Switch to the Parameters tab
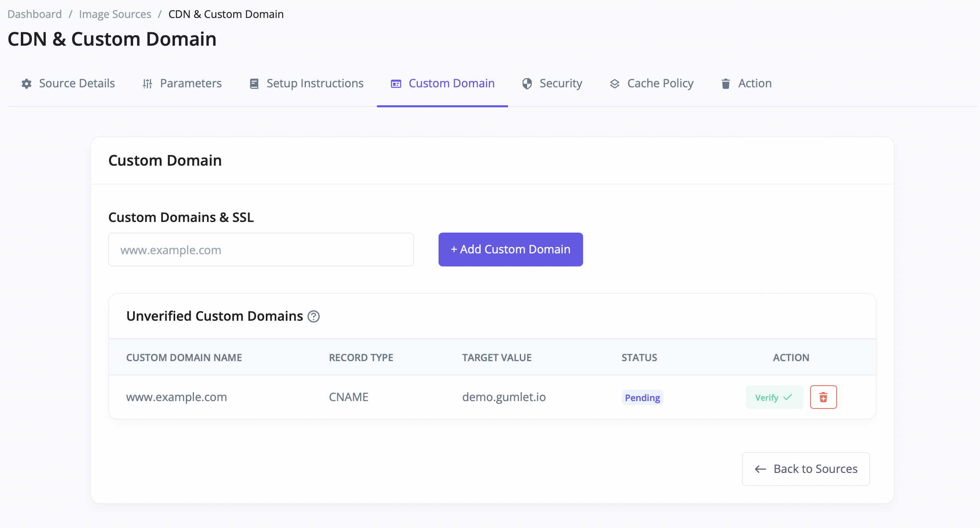 tap(191, 84)
